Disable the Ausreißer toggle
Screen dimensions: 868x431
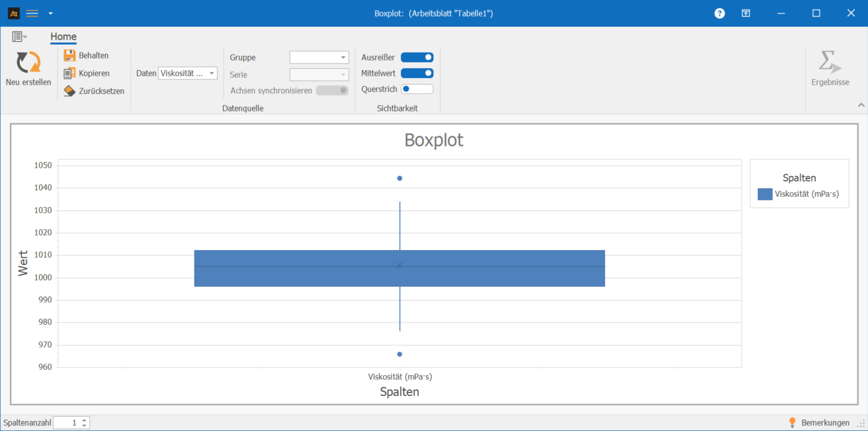click(x=417, y=58)
